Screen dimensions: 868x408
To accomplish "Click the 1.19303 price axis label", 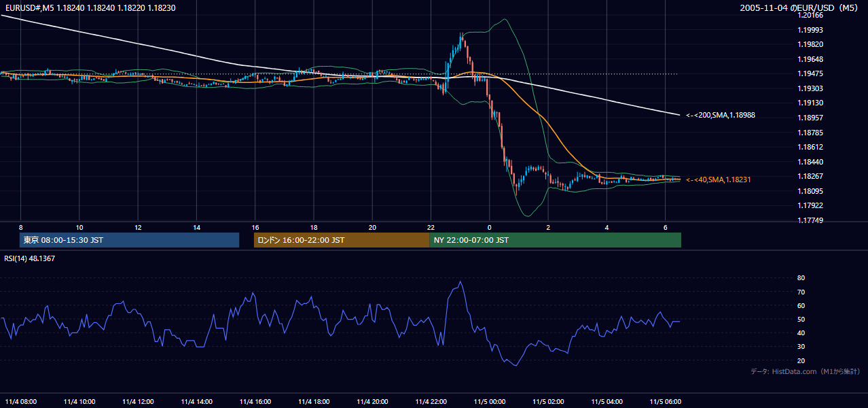I will [x=809, y=88].
